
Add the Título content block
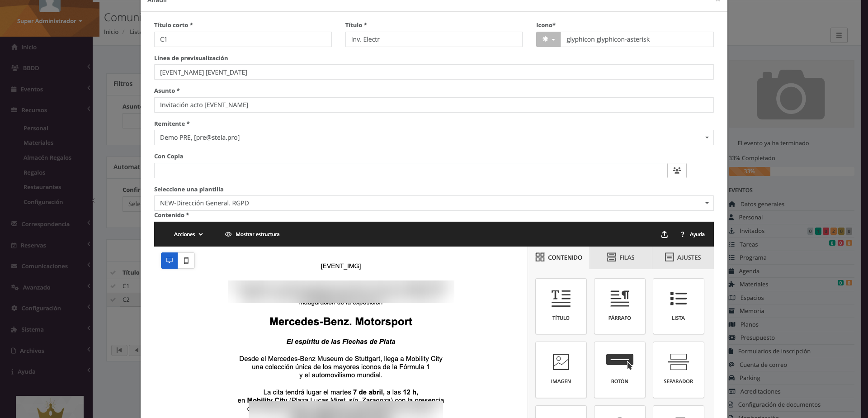pos(561,306)
